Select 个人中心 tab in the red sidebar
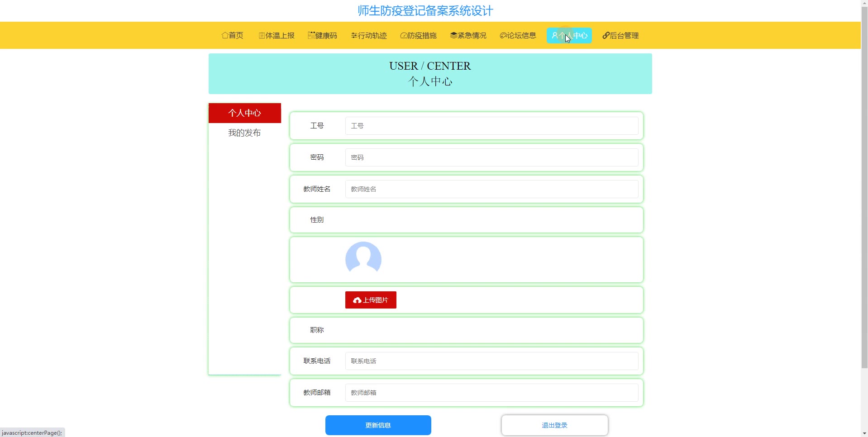The height and width of the screenshot is (437, 868). click(x=245, y=113)
